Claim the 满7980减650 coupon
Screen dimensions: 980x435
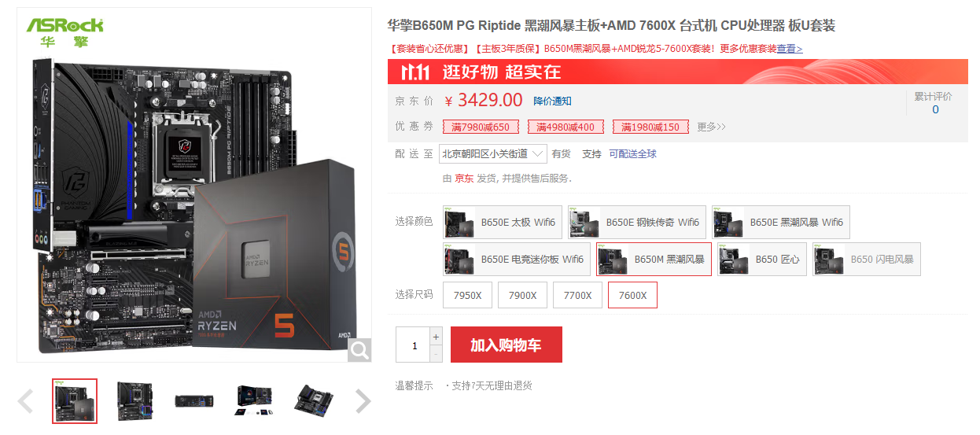coord(480,127)
